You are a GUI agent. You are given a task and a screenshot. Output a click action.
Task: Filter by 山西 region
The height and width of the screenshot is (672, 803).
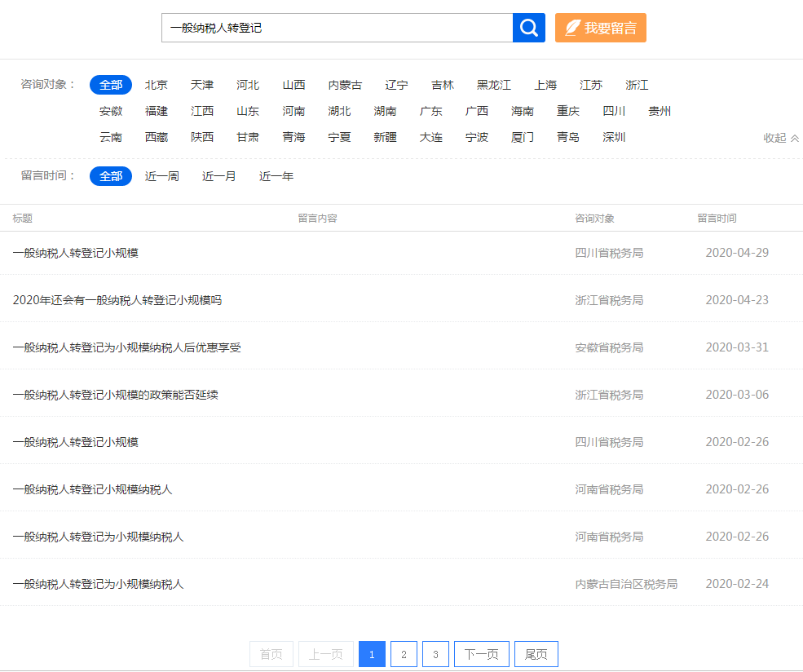(293, 85)
